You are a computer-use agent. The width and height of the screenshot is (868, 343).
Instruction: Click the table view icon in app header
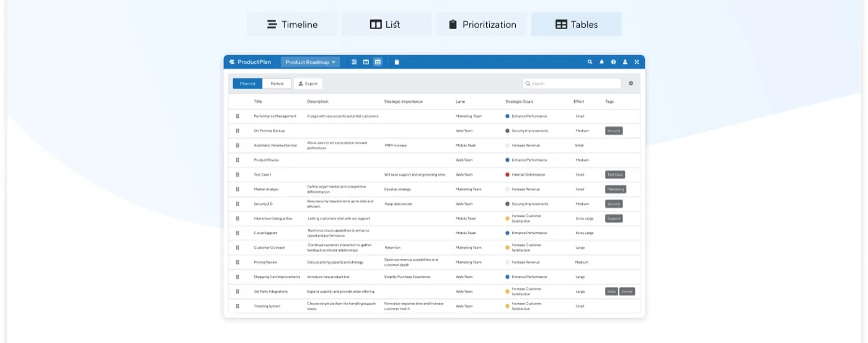378,62
